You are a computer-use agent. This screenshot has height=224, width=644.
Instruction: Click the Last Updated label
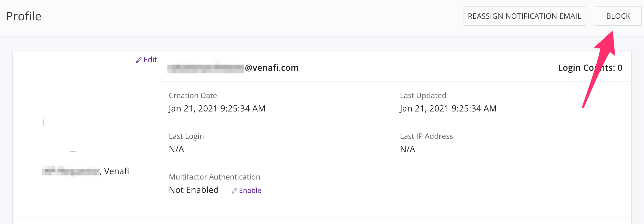423,95
